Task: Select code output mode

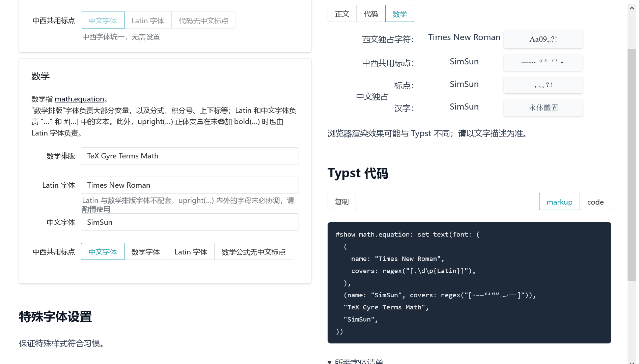Action: coord(595,202)
